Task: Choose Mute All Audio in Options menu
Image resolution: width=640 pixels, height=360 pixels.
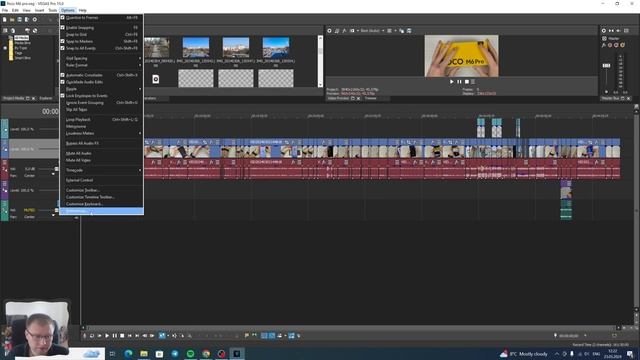Action: [101, 153]
